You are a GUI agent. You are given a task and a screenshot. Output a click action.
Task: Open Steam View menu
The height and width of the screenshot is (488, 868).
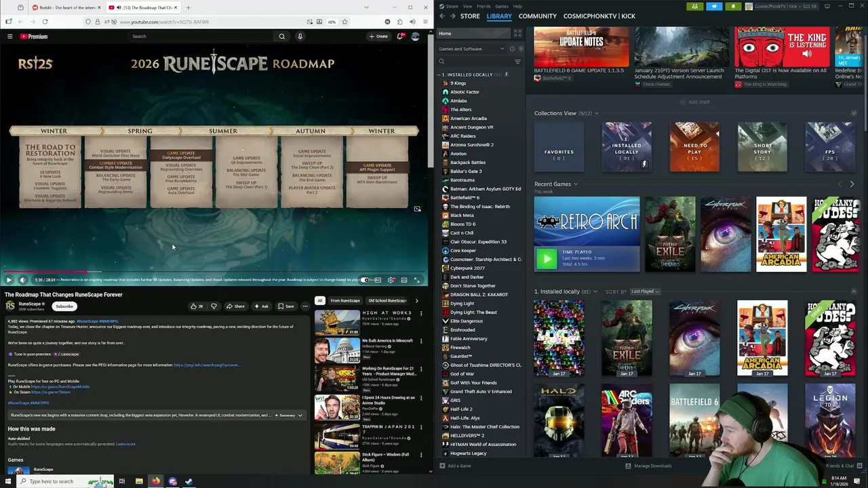(x=467, y=6)
